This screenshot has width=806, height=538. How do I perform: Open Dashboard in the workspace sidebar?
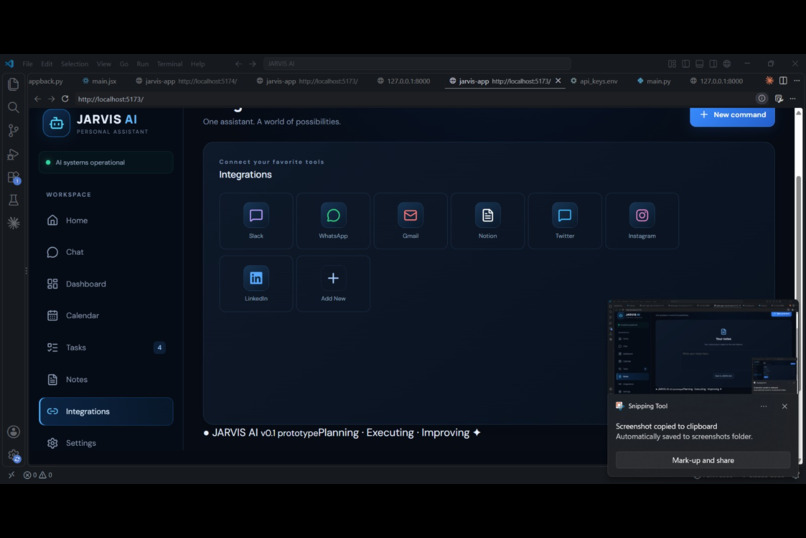[x=106, y=284]
